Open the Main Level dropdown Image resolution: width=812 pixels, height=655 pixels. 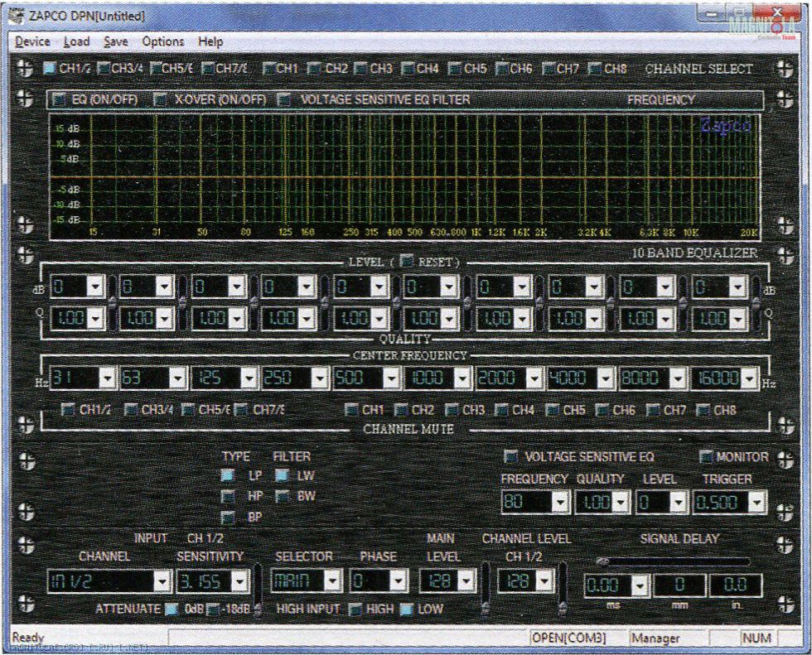(x=447, y=581)
